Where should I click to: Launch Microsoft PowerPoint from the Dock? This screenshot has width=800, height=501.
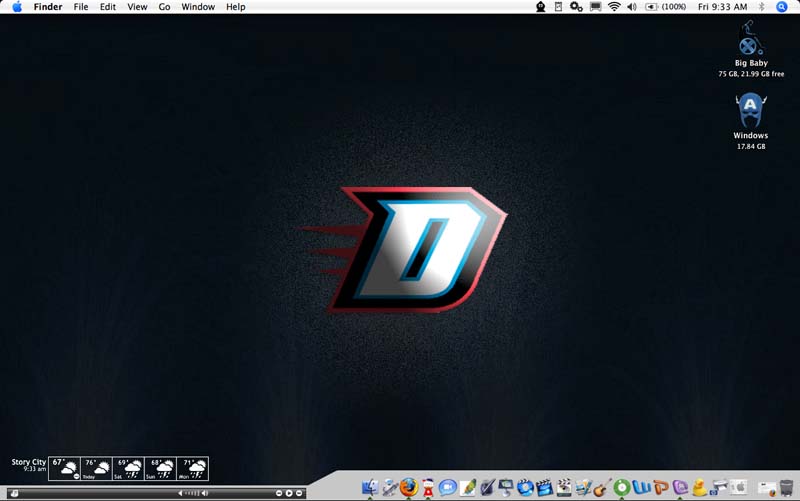pyautogui.click(x=661, y=487)
